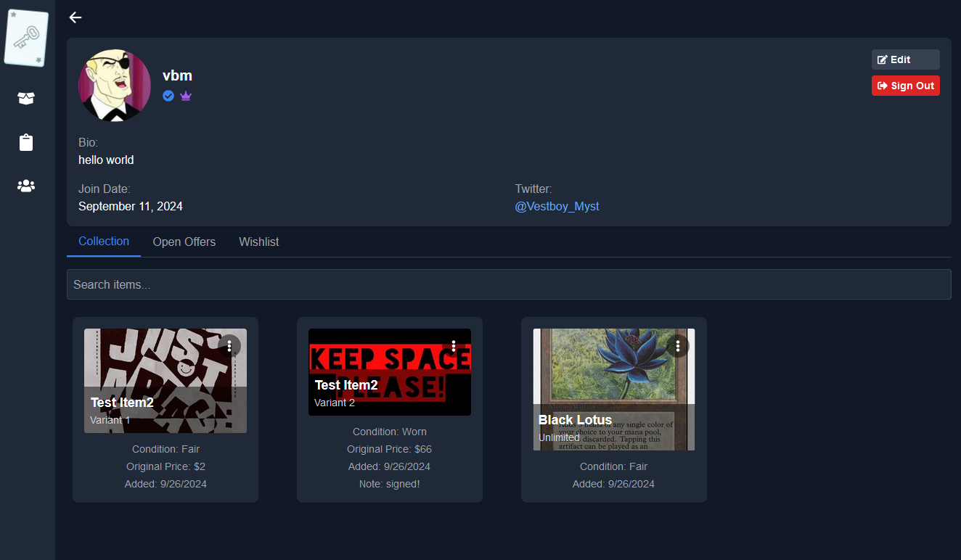The width and height of the screenshot is (961, 560).
Task: Open the @Vestboy_Myst Twitter link
Action: [557, 207]
